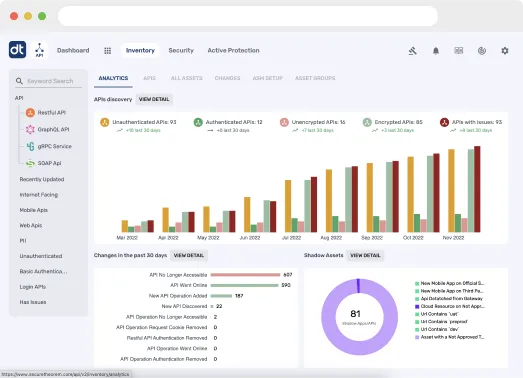Viewport: 523px width, 378px height.
Task: Click the Cloud Resource on Not Appr... legend swatch
Action: coord(417,307)
